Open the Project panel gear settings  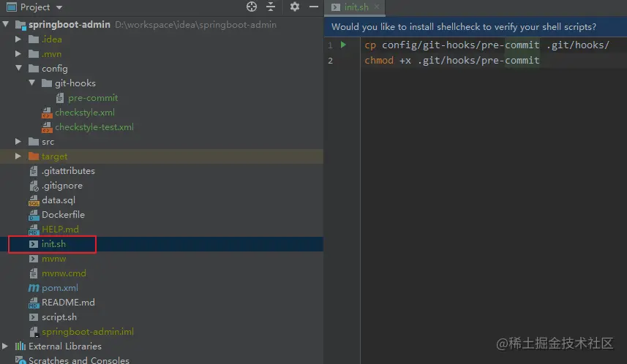click(x=295, y=7)
